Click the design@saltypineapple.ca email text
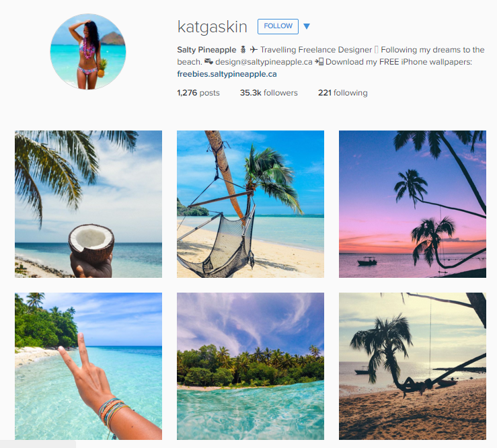The height and width of the screenshot is (448, 497). [x=264, y=62]
